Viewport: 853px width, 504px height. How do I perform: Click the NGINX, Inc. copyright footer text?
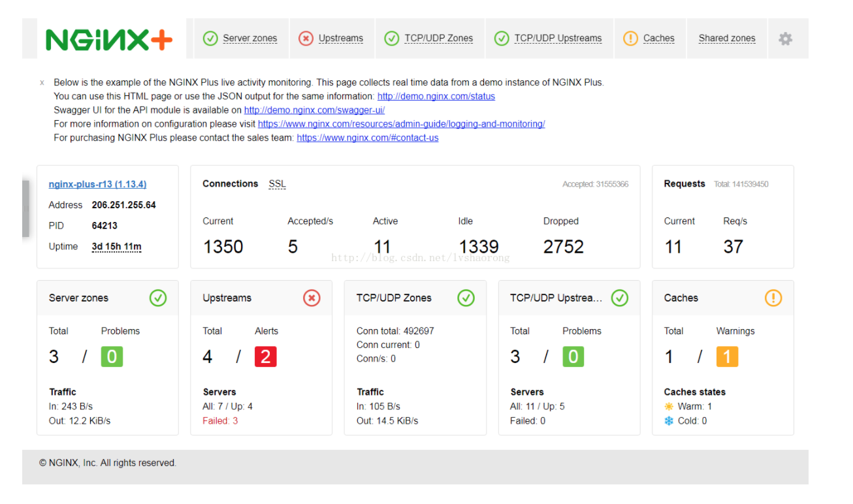108,463
